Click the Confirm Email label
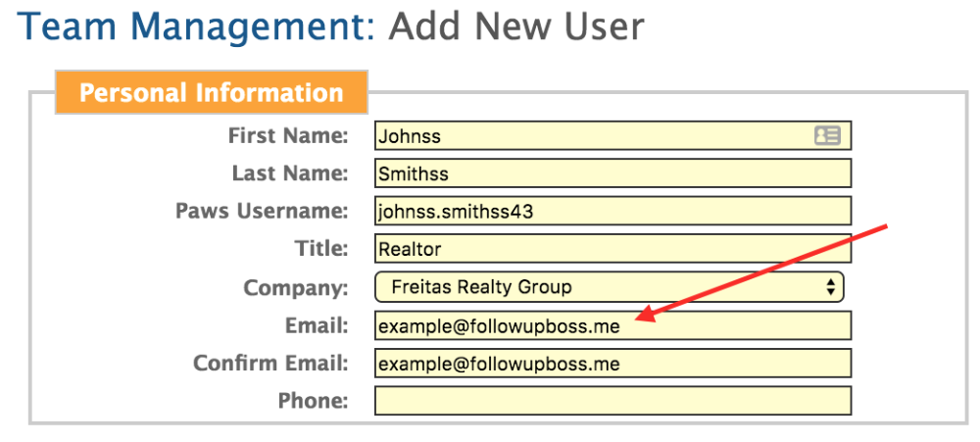980x442 pixels. [x=270, y=364]
